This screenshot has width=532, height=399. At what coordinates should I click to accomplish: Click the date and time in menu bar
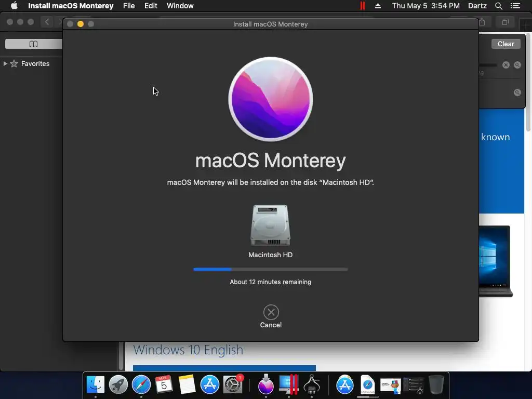coord(426,6)
